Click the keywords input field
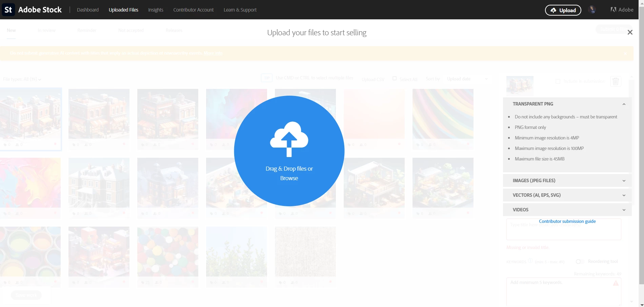 click(564, 292)
